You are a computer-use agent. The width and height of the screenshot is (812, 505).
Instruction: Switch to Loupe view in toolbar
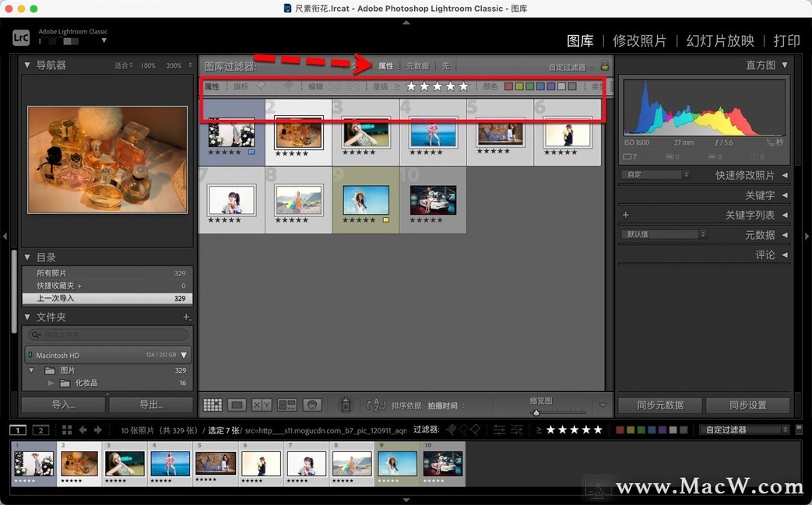pos(237,405)
